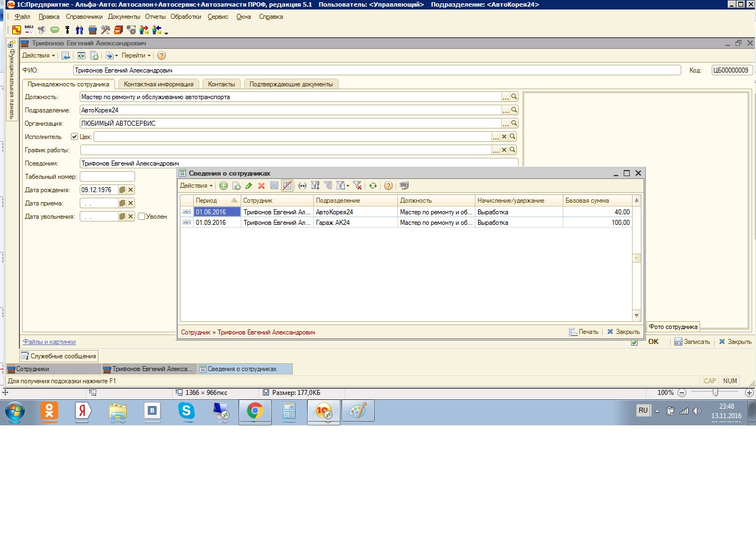Click the scroll-down arrow of the records table
This screenshot has height=535, width=756.
[636, 316]
